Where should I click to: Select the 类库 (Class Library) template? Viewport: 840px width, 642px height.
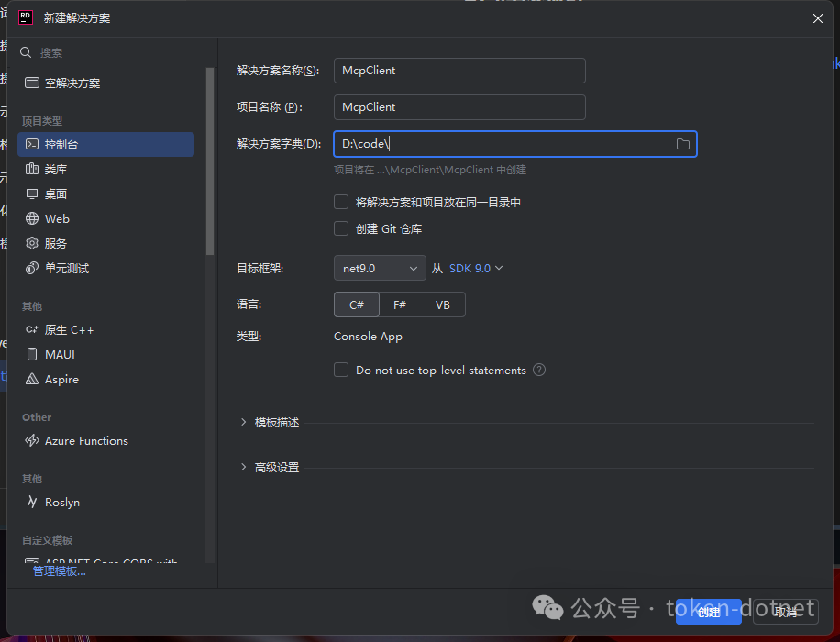coord(59,169)
